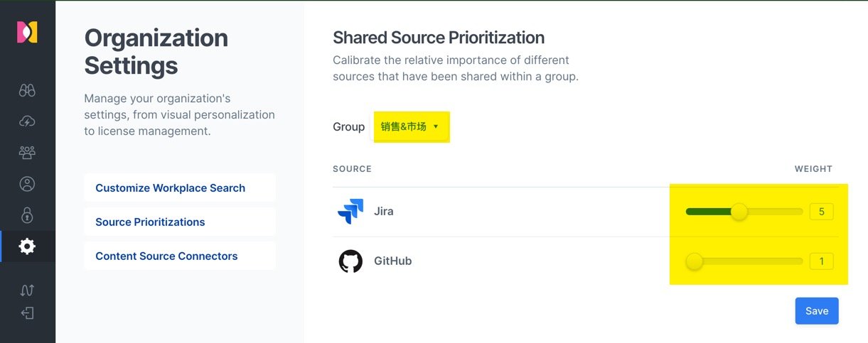Click the switch arrows icon in sidebar

tap(27, 290)
